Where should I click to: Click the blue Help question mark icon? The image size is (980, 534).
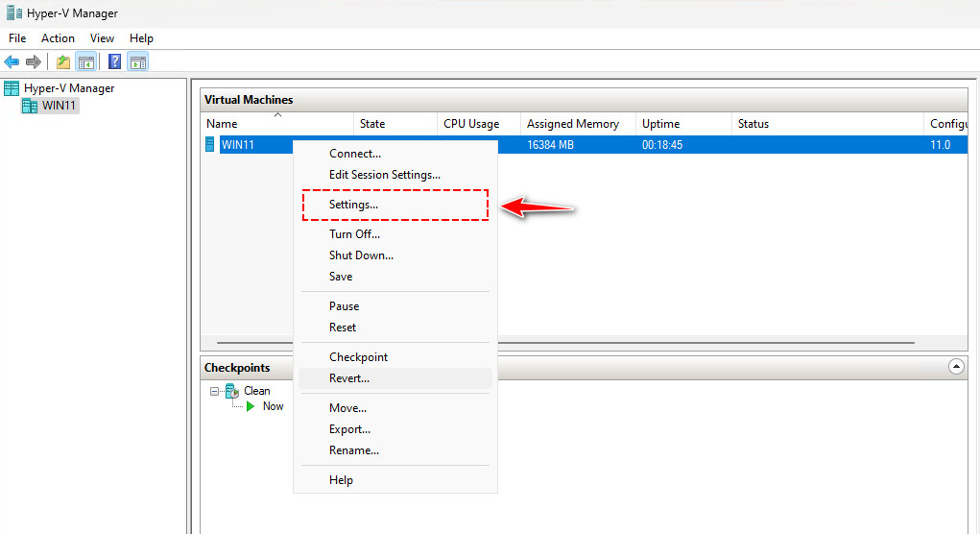click(115, 61)
